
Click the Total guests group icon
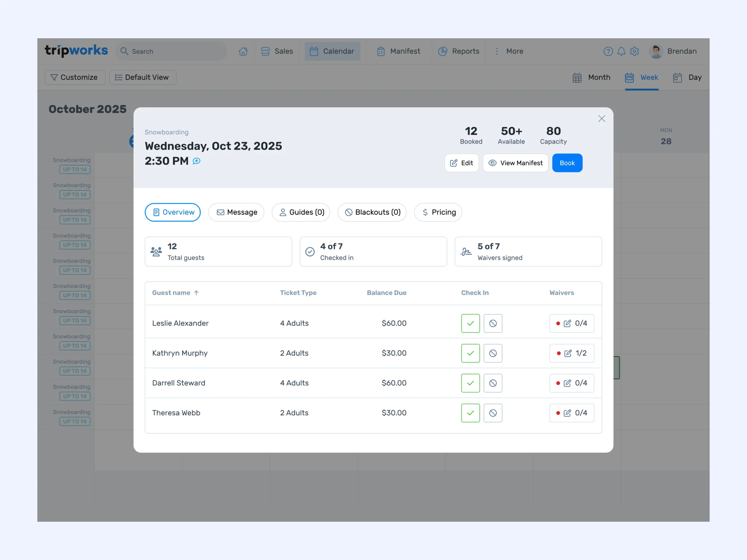pos(156,251)
